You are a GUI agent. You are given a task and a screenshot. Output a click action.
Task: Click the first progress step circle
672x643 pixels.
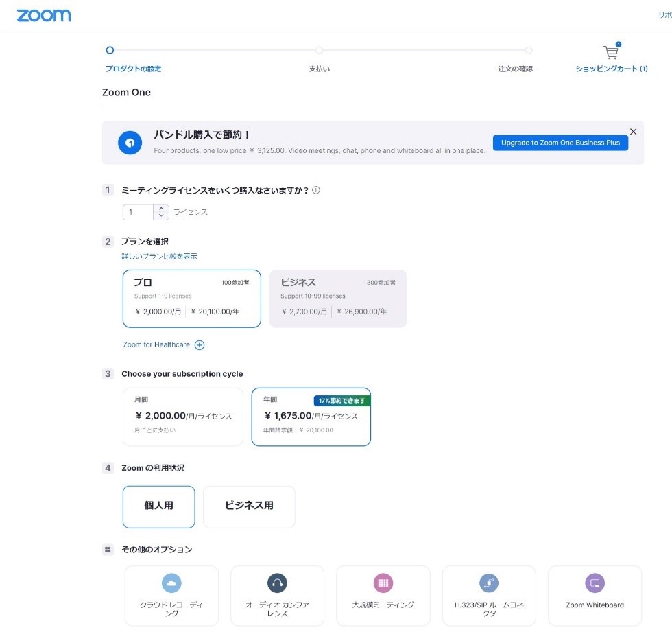[x=110, y=50]
